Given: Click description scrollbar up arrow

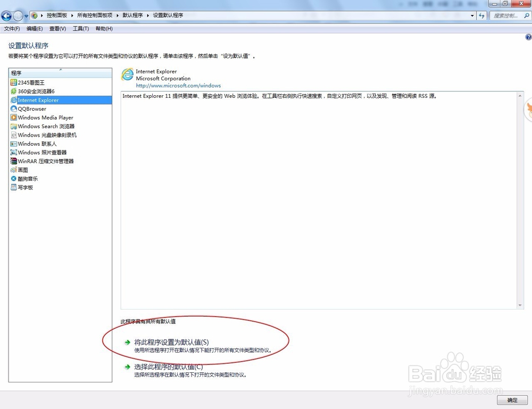Looking at the screenshot, I should [x=520, y=96].
